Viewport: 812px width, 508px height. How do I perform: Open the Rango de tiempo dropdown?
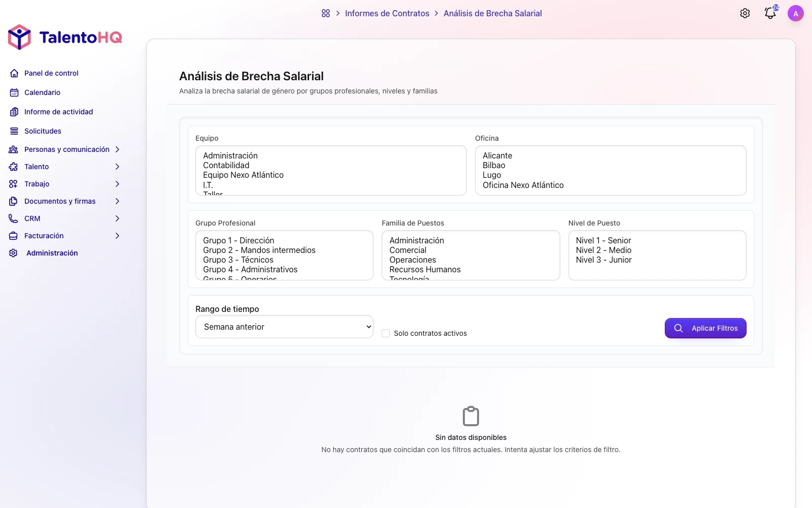(284, 327)
